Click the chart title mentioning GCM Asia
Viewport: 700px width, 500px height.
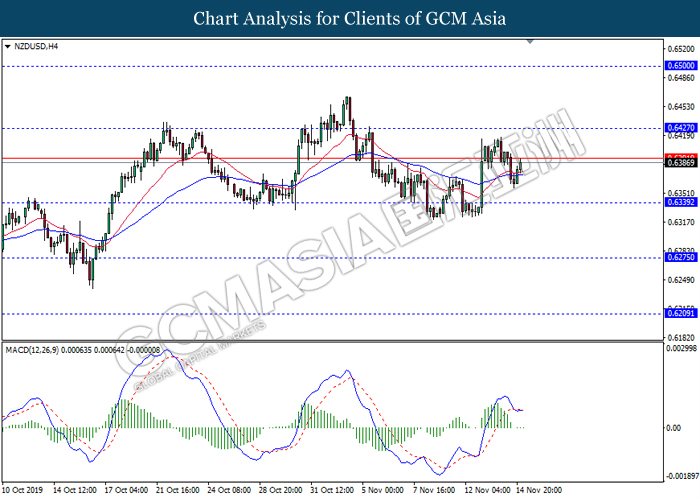click(x=350, y=18)
